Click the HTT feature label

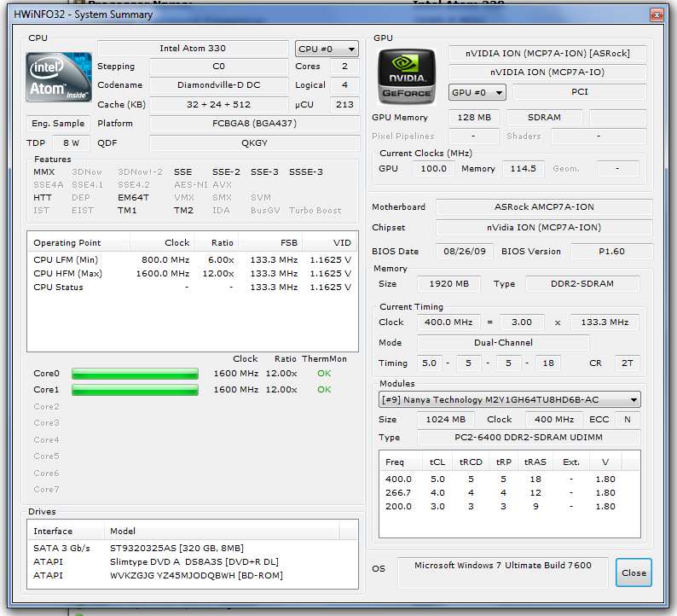[43, 197]
